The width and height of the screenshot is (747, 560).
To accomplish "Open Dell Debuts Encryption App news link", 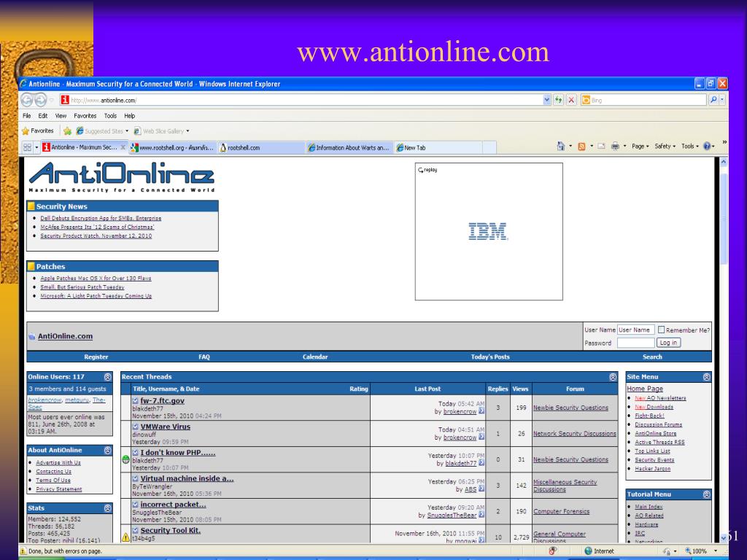I will click(101, 218).
